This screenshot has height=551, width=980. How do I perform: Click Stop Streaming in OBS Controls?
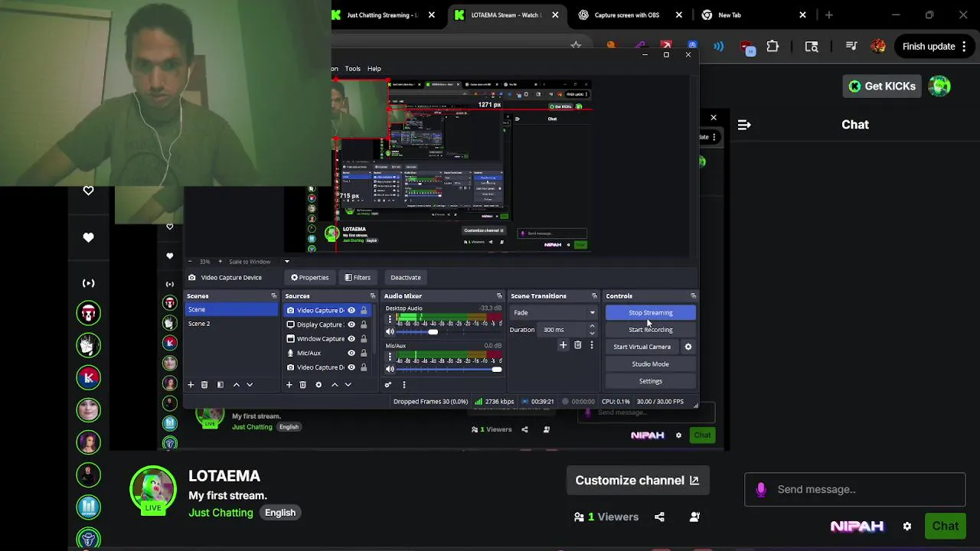(x=651, y=313)
